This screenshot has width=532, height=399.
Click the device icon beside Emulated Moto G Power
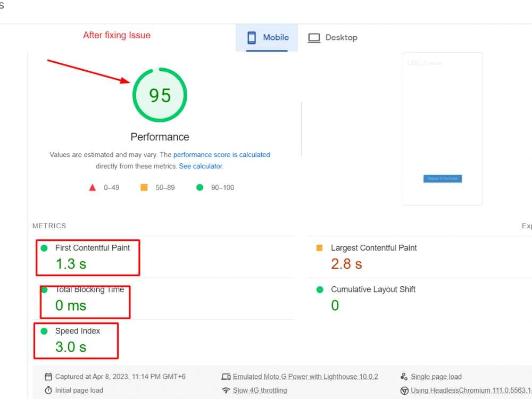pos(226,377)
